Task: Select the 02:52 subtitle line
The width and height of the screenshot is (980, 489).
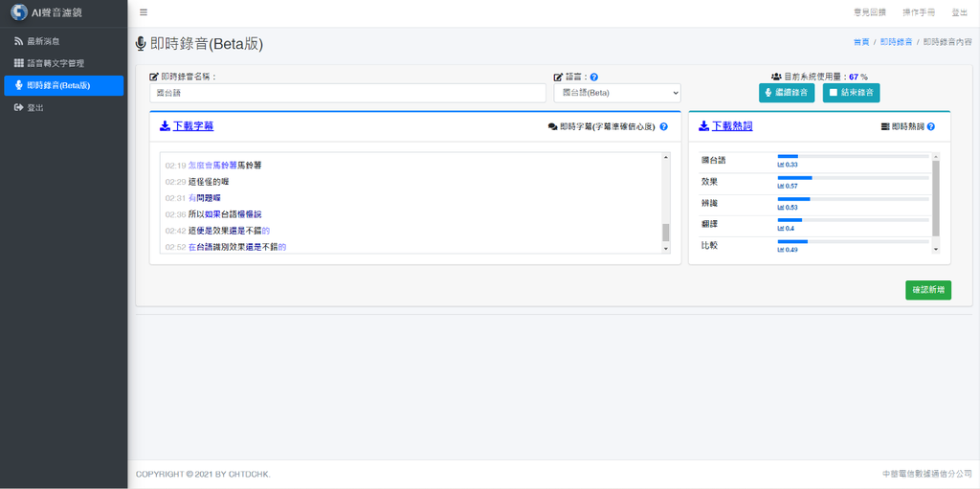Action: [226, 247]
